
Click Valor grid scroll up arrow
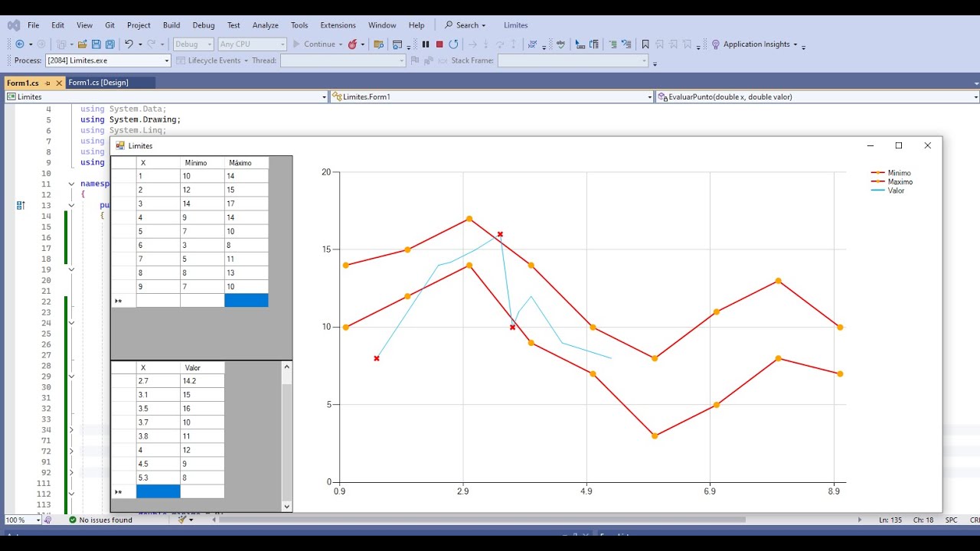287,367
